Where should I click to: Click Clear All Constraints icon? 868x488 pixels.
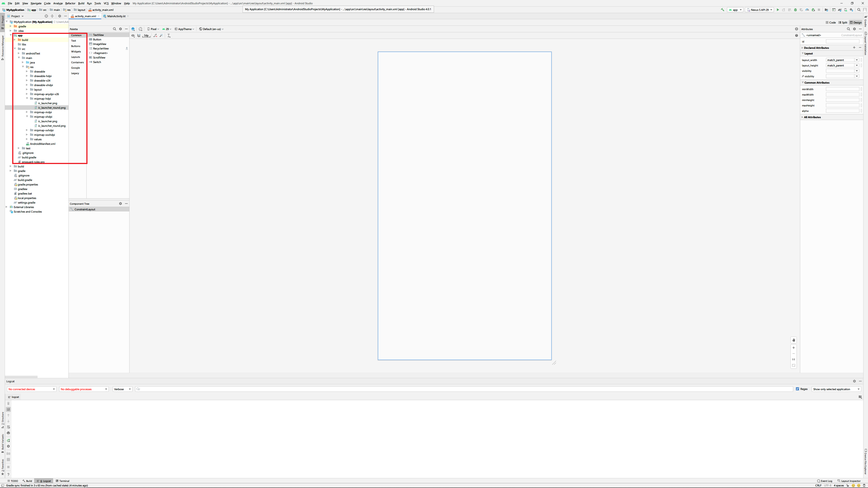[155, 35]
